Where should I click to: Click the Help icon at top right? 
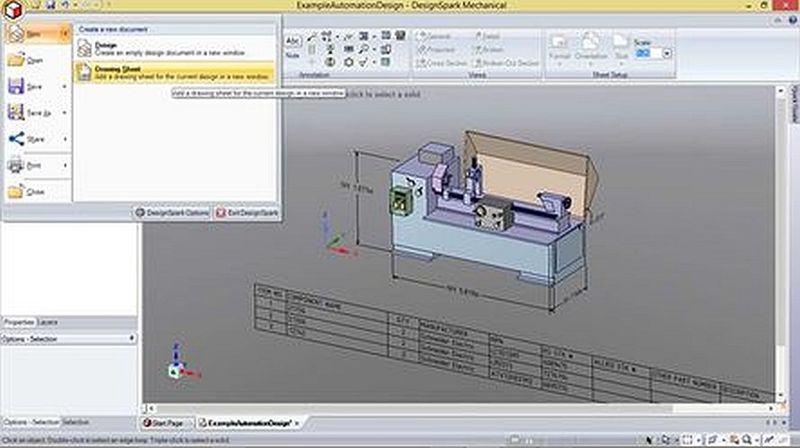pos(792,20)
